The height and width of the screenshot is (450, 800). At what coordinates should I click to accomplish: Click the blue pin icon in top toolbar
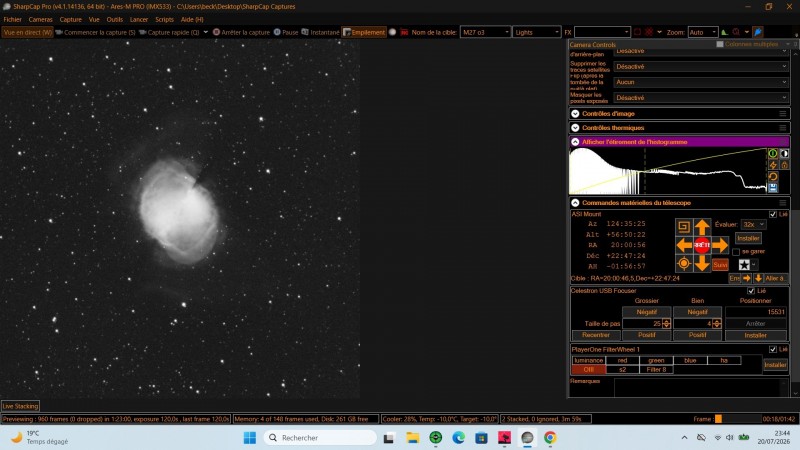coord(758,32)
